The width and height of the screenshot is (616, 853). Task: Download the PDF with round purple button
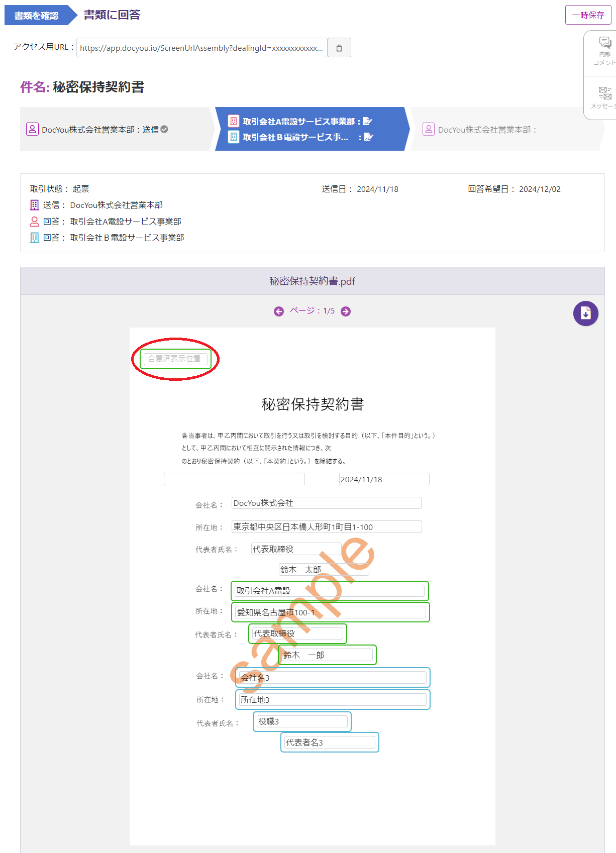586,313
